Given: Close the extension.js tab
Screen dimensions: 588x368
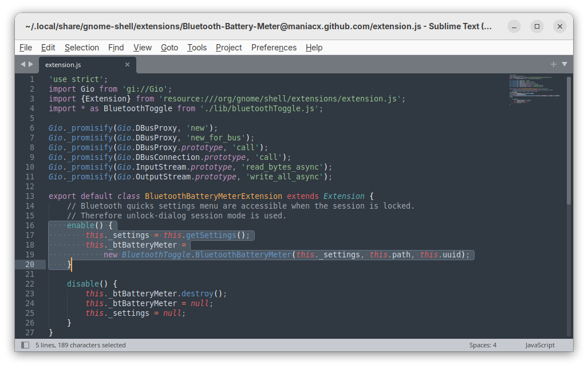Looking at the screenshot, I should (x=128, y=65).
